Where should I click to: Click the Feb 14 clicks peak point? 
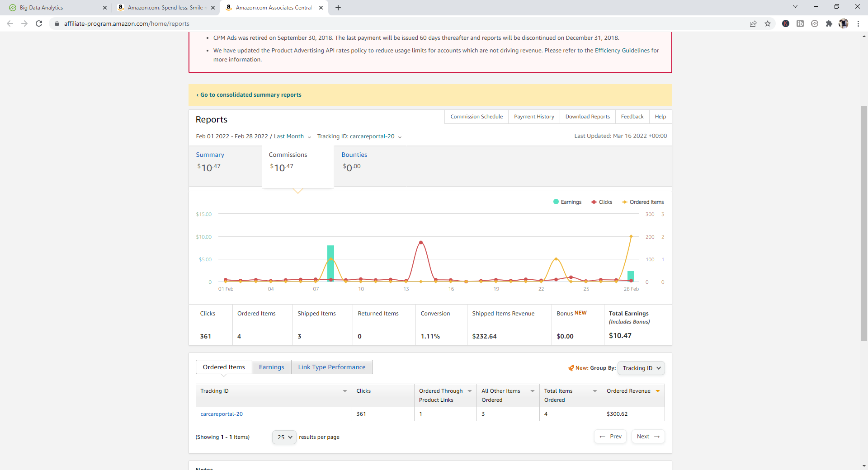tap(421, 243)
